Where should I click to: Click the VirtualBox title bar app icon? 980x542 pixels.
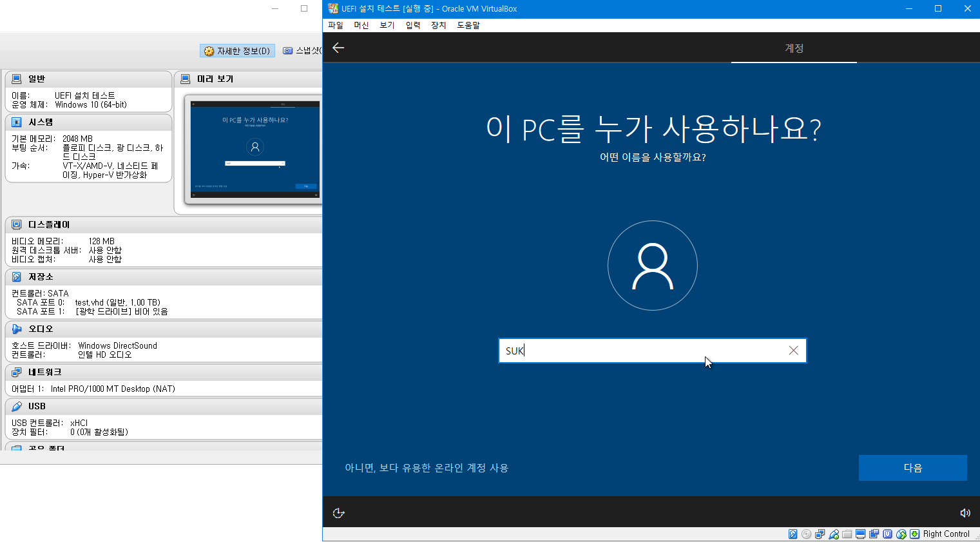[x=333, y=8]
